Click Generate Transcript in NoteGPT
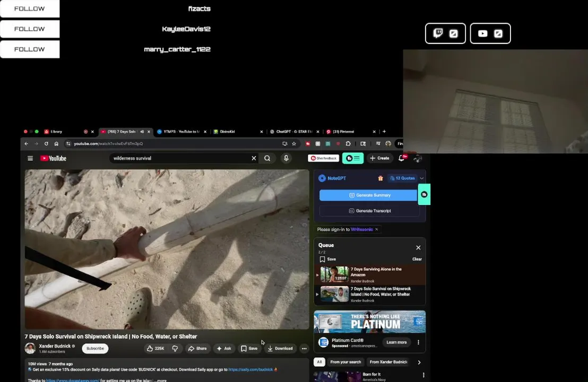This screenshot has width=588, height=382. tap(369, 211)
